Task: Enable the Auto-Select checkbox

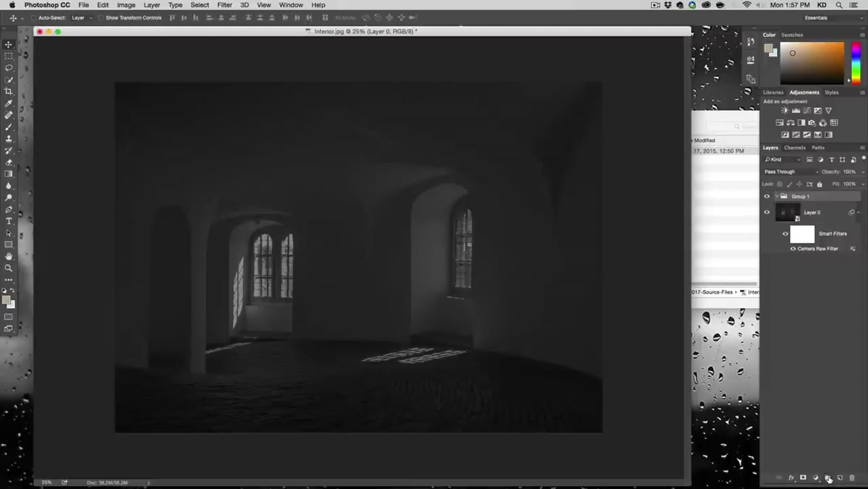Action: point(34,17)
